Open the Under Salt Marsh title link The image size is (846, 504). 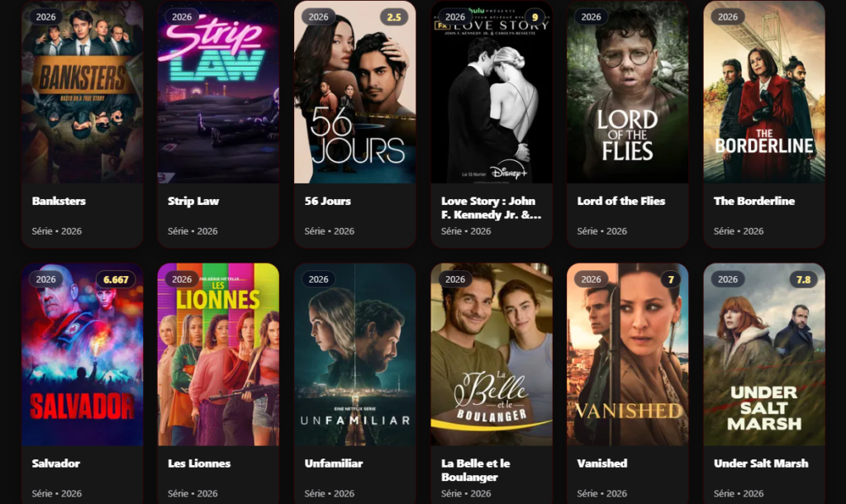(761, 464)
